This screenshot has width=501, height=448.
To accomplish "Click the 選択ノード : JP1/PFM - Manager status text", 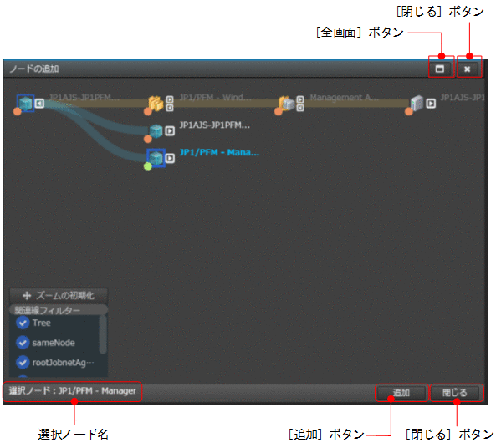I will (x=73, y=390).
